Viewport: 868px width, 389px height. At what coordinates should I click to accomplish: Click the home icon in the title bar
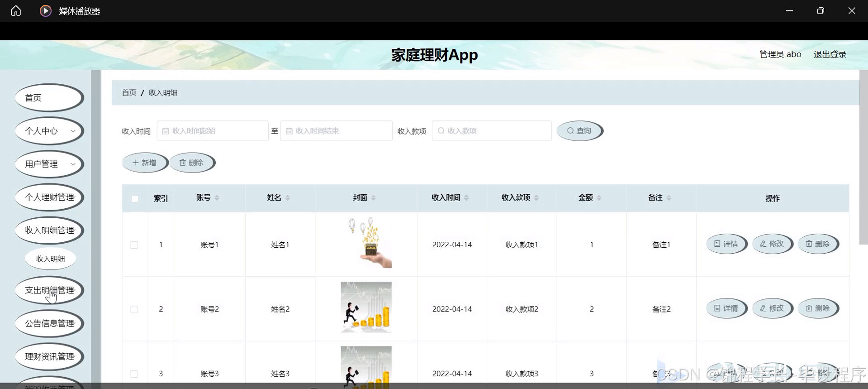coord(16,11)
